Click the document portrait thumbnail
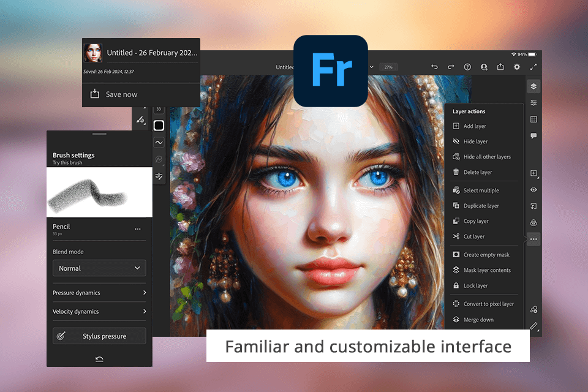Viewport: 588px width, 392px height. [93, 53]
